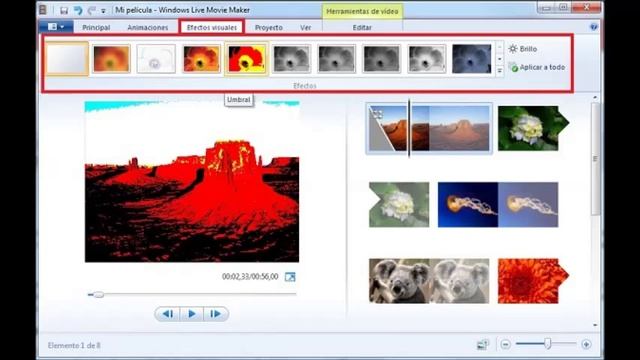640x360 pixels.
Task: Open the Editar tab under Herramientas de vídeo
Action: point(362,27)
